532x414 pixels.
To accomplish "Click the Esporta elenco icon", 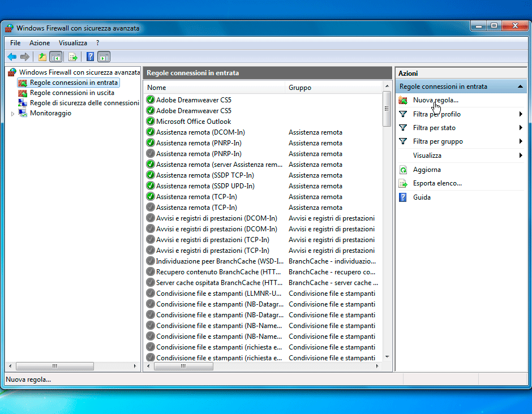I will coord(403,183).
